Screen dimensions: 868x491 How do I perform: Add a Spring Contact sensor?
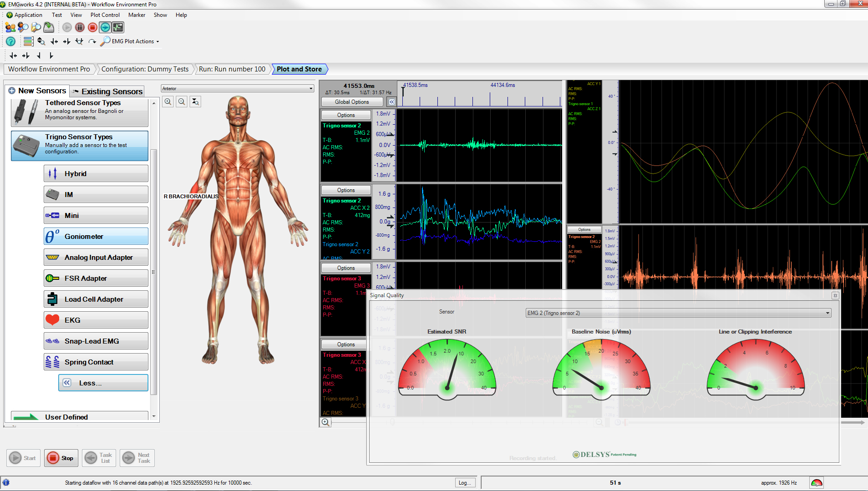(96, 362)
